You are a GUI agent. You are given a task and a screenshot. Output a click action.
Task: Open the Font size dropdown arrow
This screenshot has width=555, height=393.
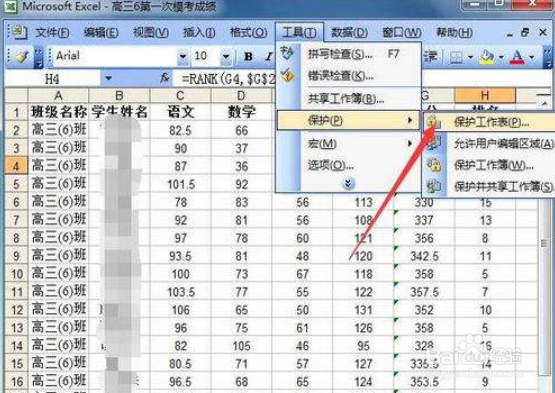[226, 56]
